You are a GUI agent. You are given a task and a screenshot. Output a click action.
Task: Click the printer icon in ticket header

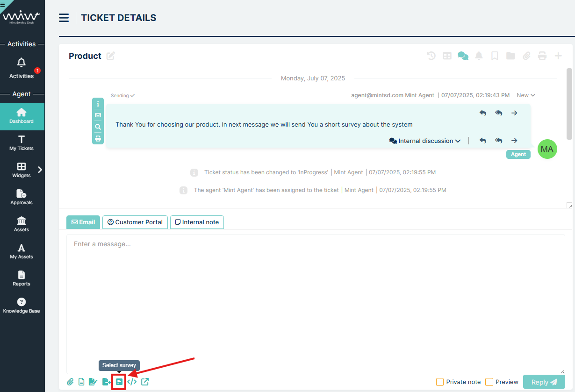tap(542, 56)
